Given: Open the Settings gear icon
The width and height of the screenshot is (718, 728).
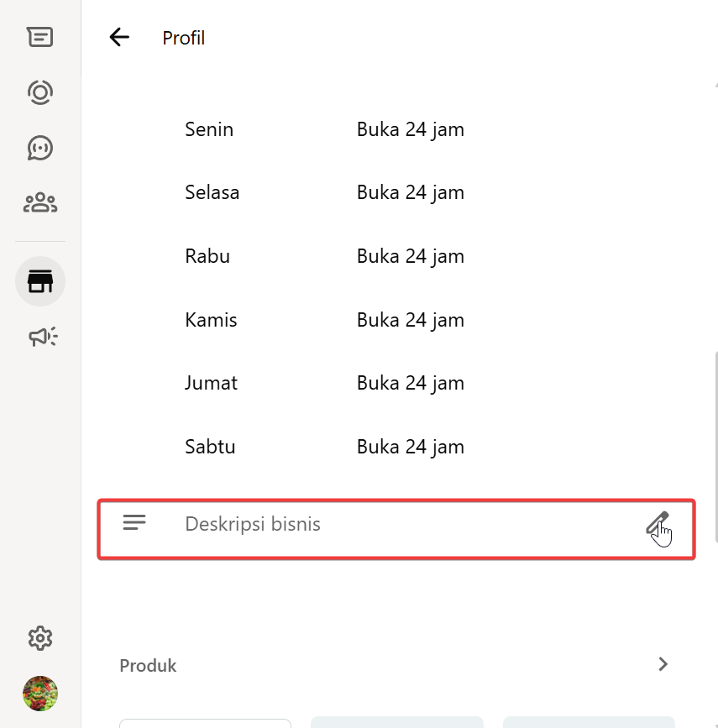Looking at the screenshot, I should click(39, 638).
